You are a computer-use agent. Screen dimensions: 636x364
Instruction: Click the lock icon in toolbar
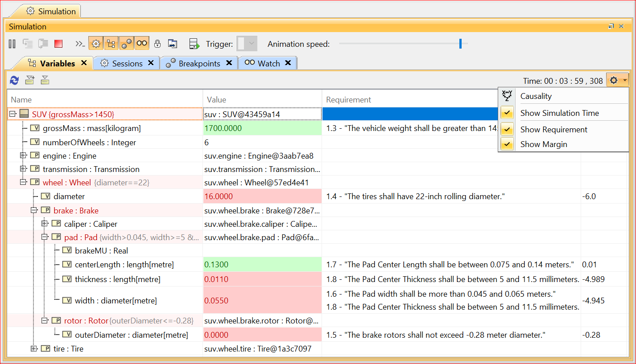click(x=157, y=44)
